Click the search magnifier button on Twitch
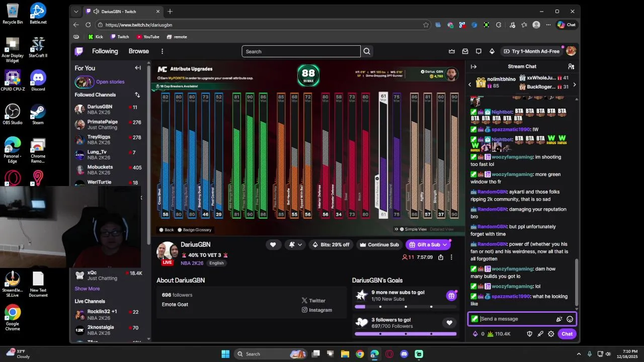Viewport: 644px width, 362px height. click(x=367, y=51)
